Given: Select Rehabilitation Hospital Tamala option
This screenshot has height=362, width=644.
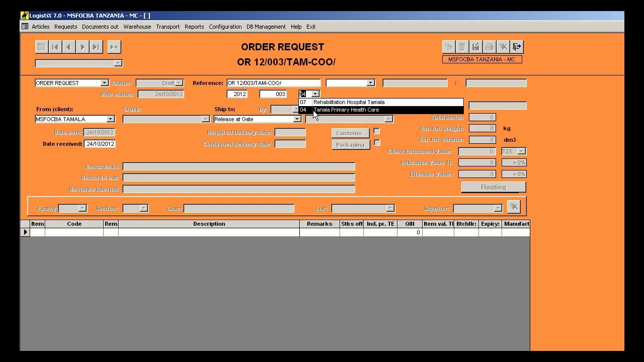Looking at the screenshot, I should click(x=381, y=102).
